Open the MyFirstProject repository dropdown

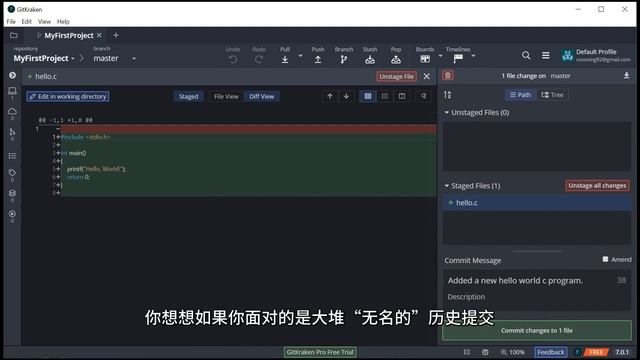click(x=44, y=58)
